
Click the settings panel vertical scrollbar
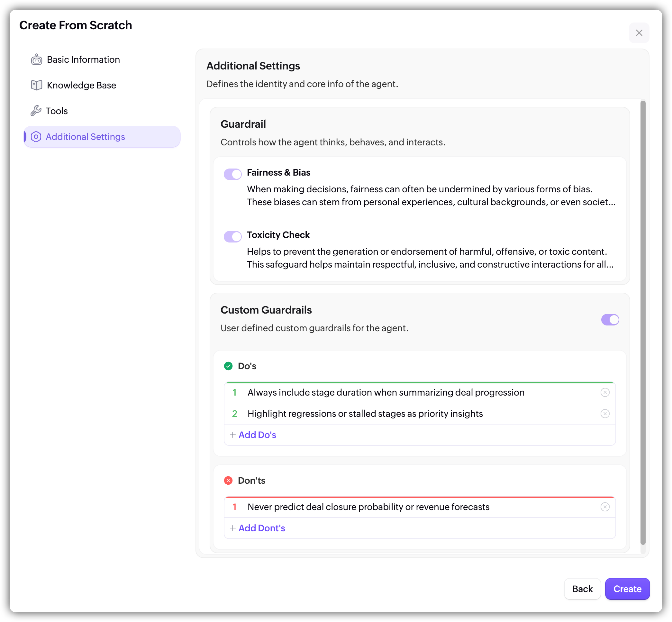[x=643, y=322]
